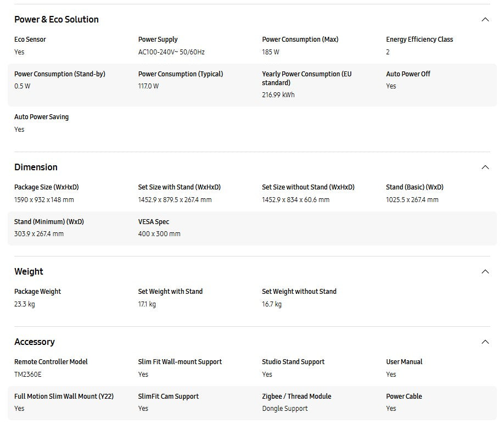504x424 pixels.
Task: Collapse the Accessory section arrow
Action: pos(485,342)
